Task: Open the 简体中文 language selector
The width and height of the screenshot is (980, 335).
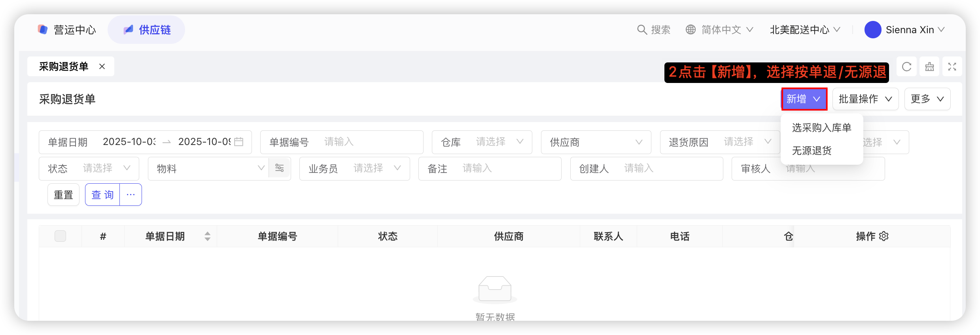Action: 720,30
